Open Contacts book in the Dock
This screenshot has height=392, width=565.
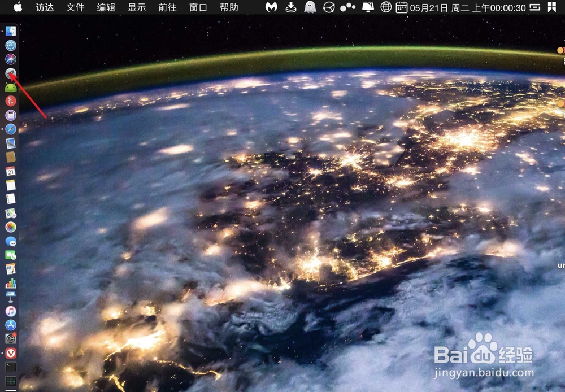point(11,157)
